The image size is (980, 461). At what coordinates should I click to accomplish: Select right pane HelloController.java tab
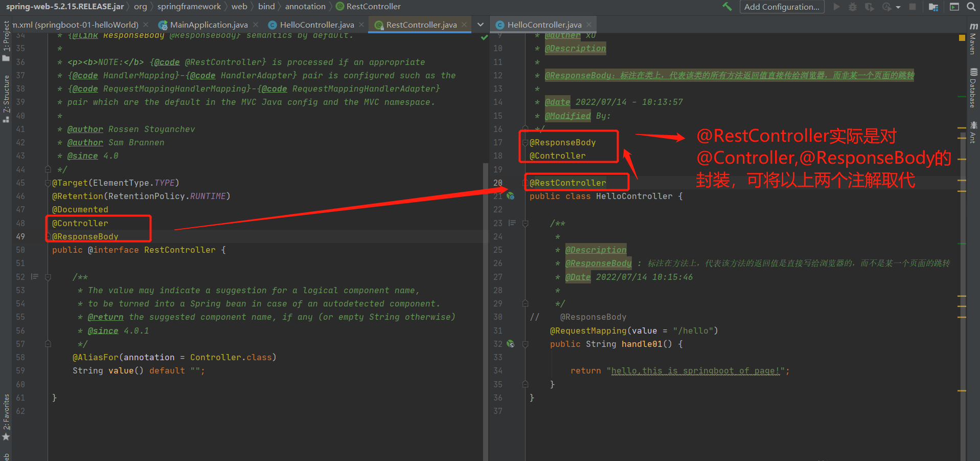pyautogui.click(x=544, y=25)
